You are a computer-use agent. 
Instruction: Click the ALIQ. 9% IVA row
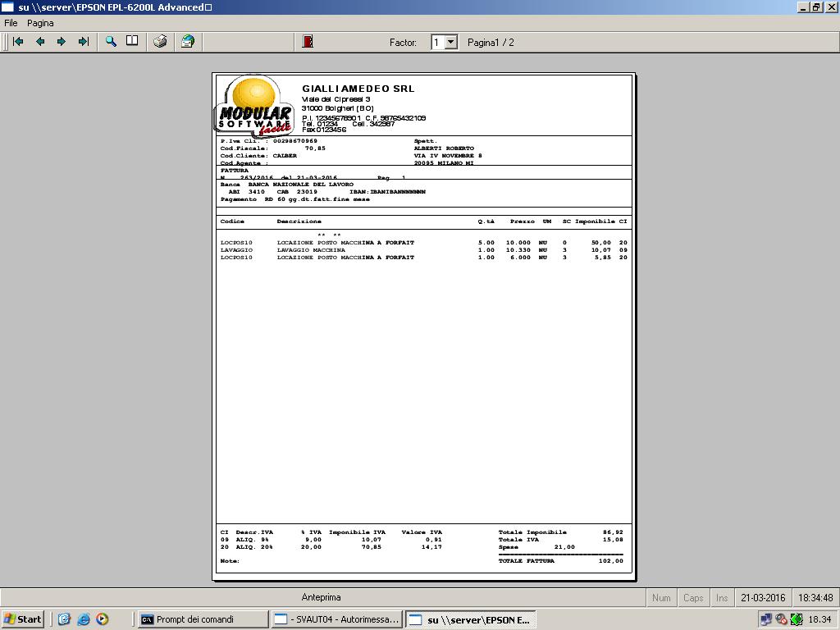[x=331, y=540]
